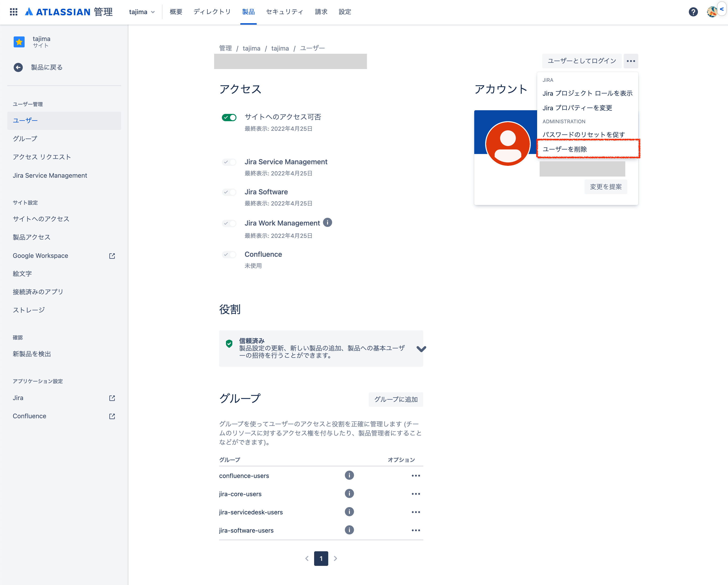Open the tajima organization dropdown
Image resolution: width=728 pixels, height=585 pixels.
(142, 12)
